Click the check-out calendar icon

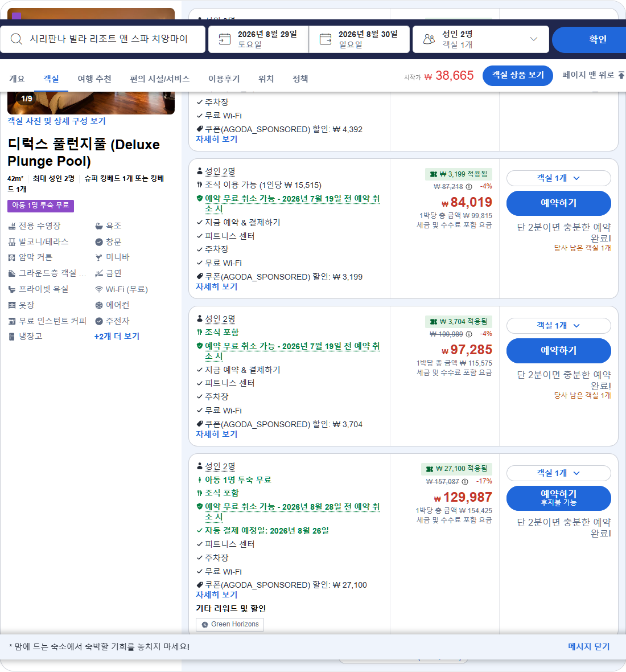[326, 39]
